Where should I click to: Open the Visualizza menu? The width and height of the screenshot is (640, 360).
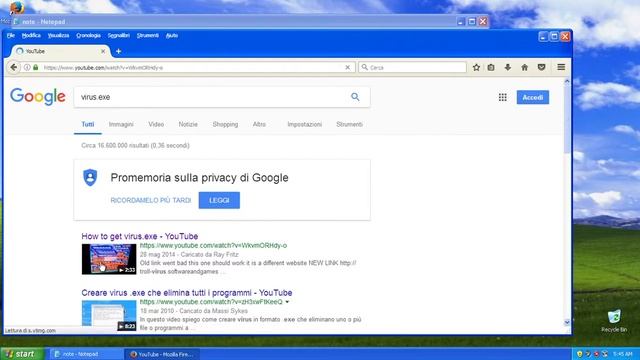58,36
